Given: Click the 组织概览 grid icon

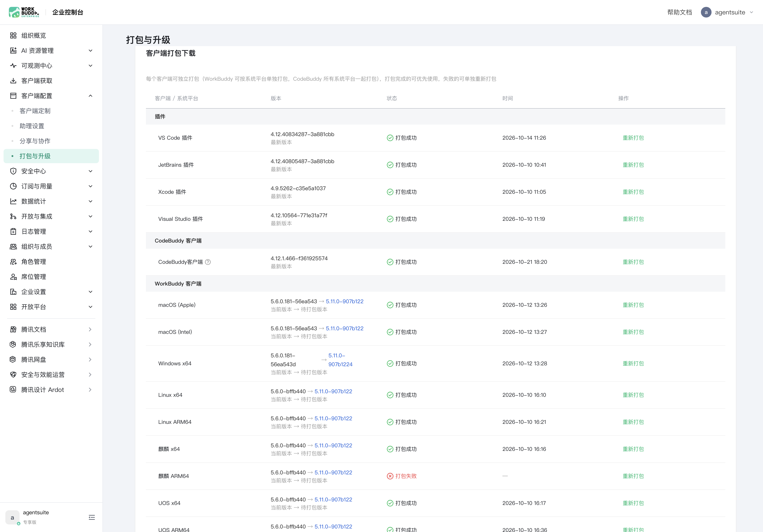Looking at the screenshot, I should [x=13, y=35].
